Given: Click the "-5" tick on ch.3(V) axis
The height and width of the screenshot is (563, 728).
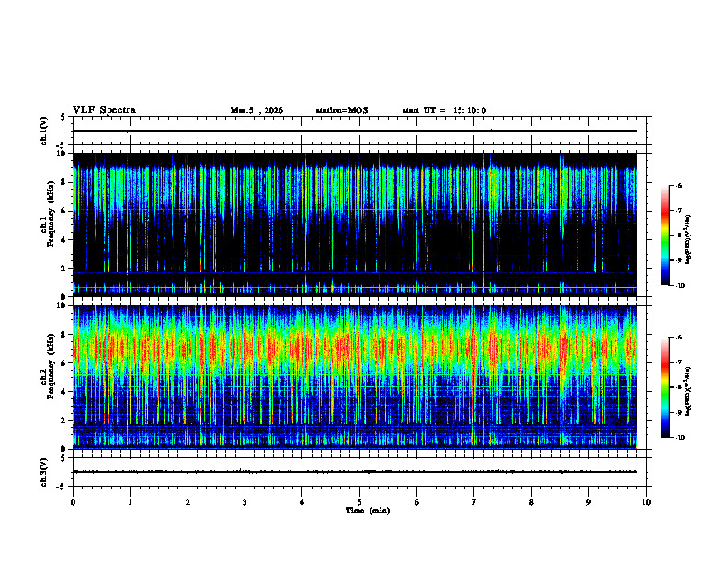Looking at the screenshot, I should pos(62,486).
